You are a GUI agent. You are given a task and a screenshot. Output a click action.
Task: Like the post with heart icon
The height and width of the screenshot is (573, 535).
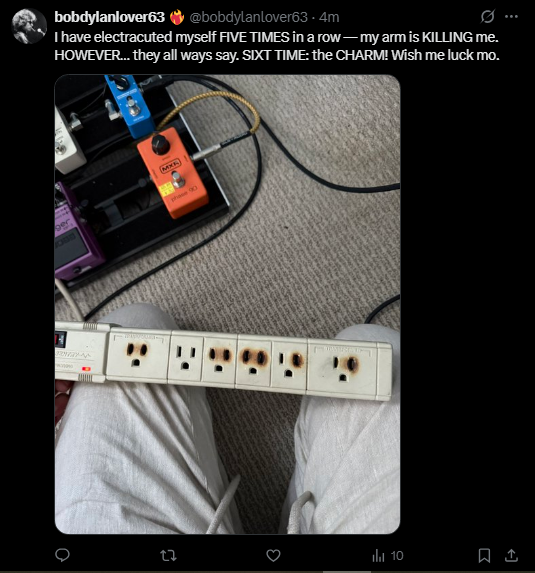(273, 555)
